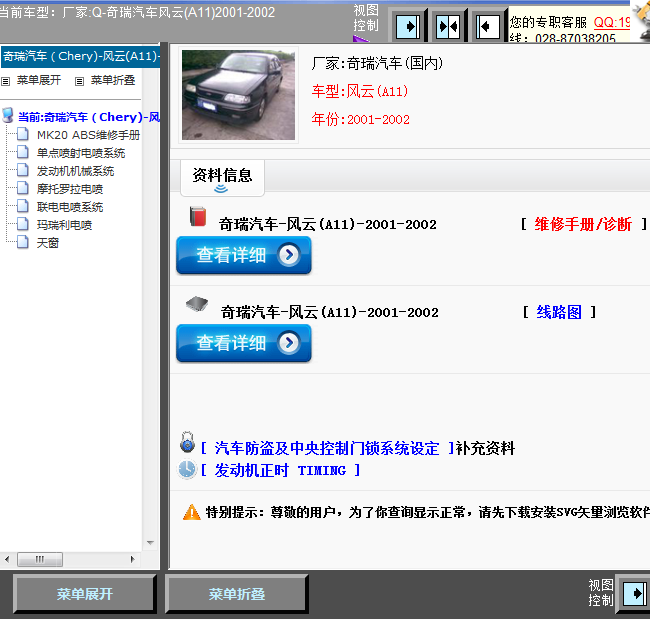Viewport: 650px width, 619px height.
Task: Select root node 当前:奇瑞汽车 (Chery)
Action: (89, 117)
